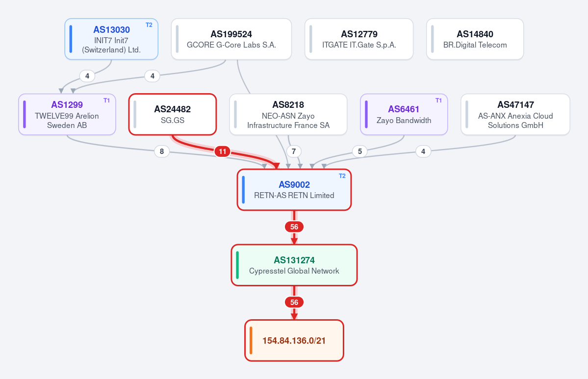
Task: Click the T1 badge on AS6461
Action: click(438, 101)
